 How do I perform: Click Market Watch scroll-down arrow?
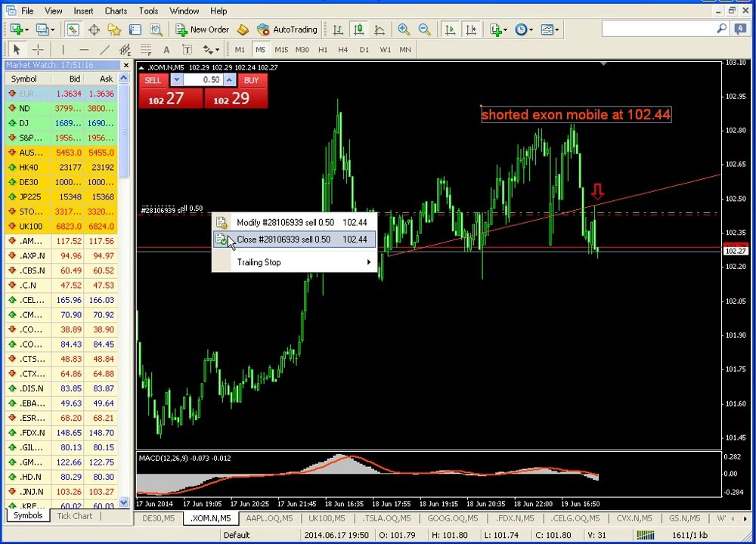(124, 502)
